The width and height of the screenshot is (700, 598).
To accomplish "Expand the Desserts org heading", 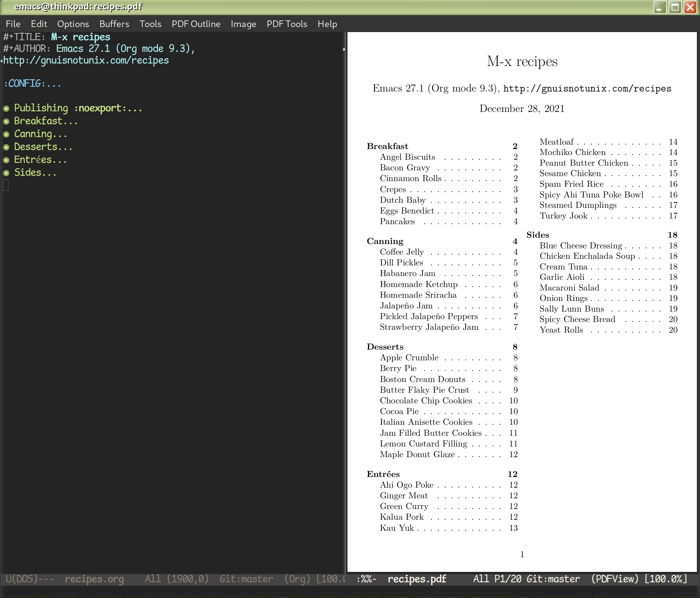I will click(43, 147).
